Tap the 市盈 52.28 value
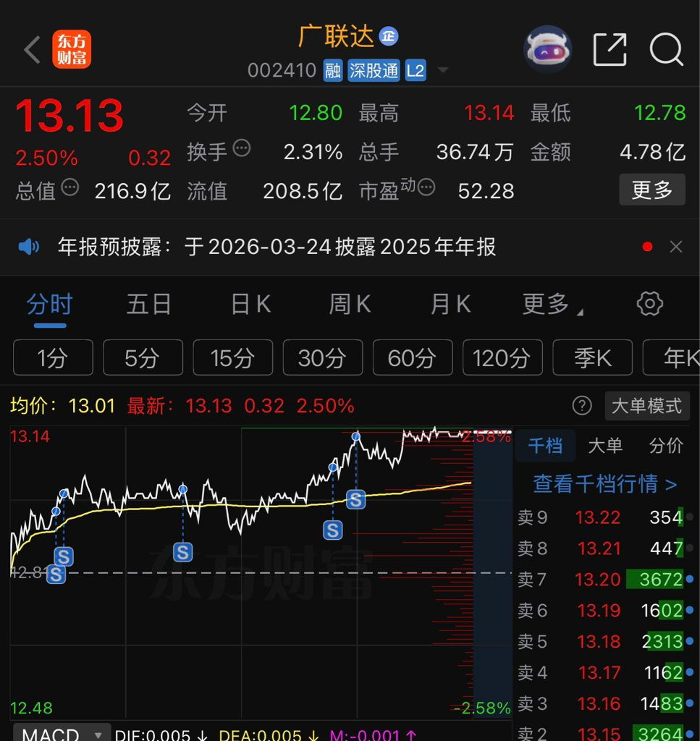700x741 pixels. [486, 191]
